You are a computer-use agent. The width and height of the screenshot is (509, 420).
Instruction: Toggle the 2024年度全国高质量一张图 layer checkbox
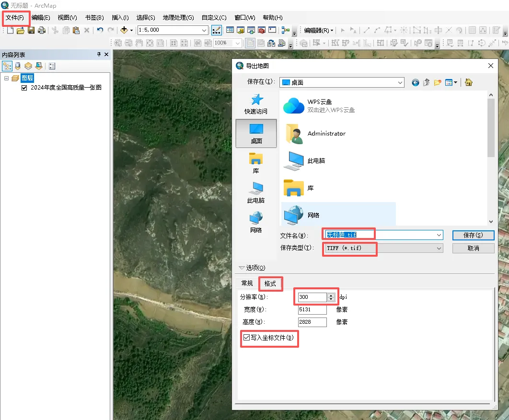24,88
